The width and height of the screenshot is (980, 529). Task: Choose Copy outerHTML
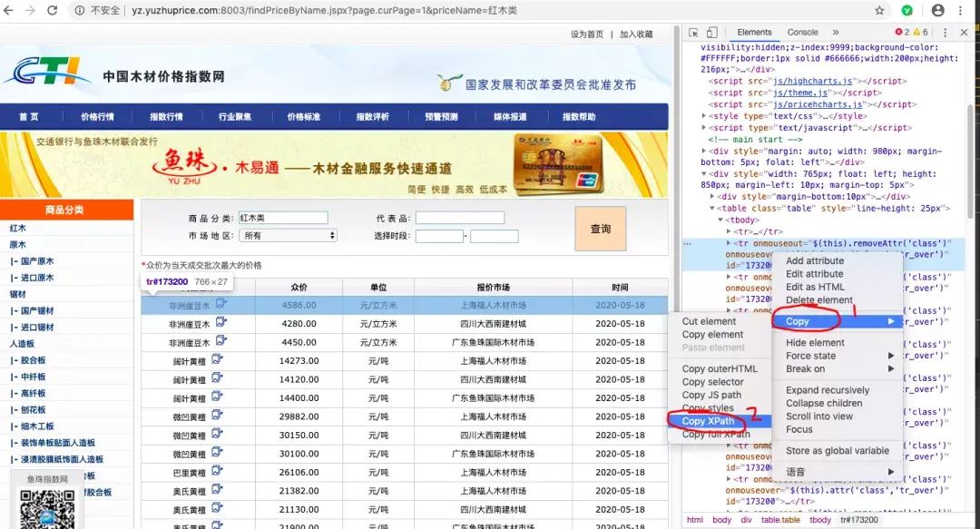coord(720,369)
